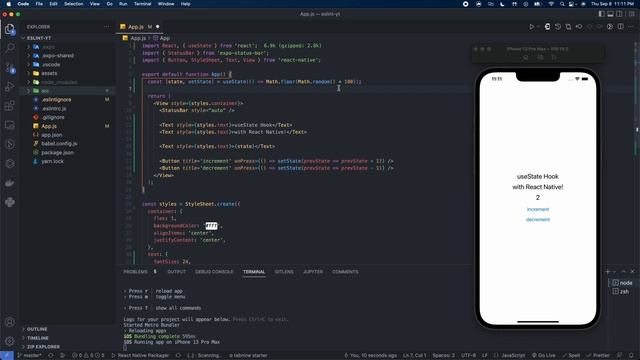Open the editor More Actions ellipsis
The height and width of the screenshot is (360, 640).
tap(631, 27)
